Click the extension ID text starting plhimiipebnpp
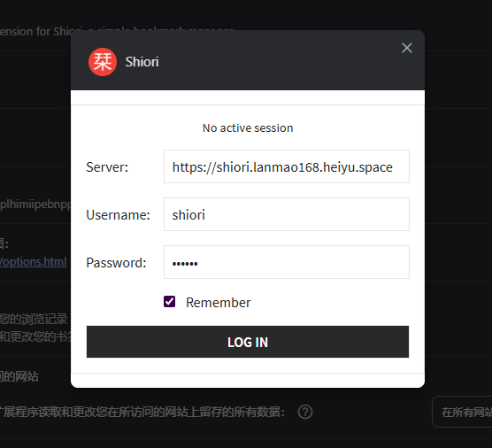Viewport: 492px width, 448px height. coord(35,205)
